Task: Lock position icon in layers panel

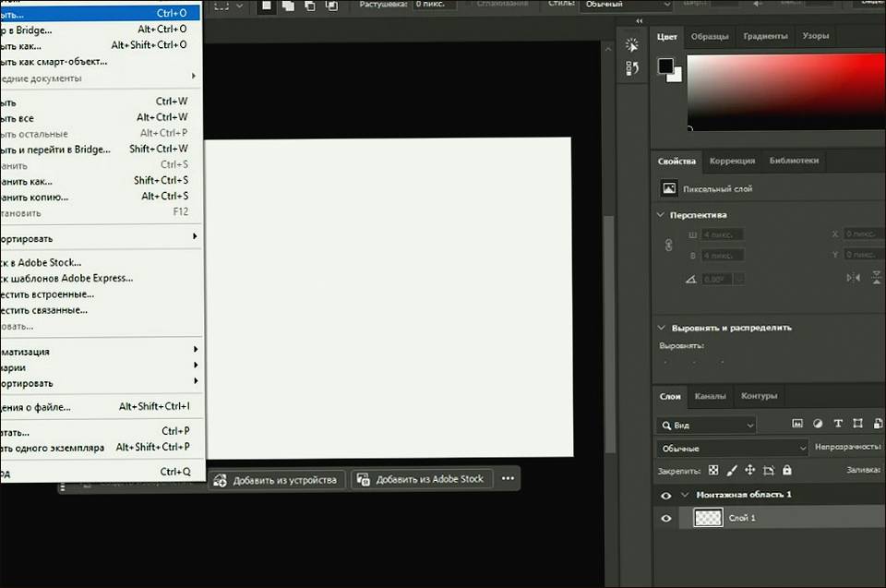Action: coord(749,470)
